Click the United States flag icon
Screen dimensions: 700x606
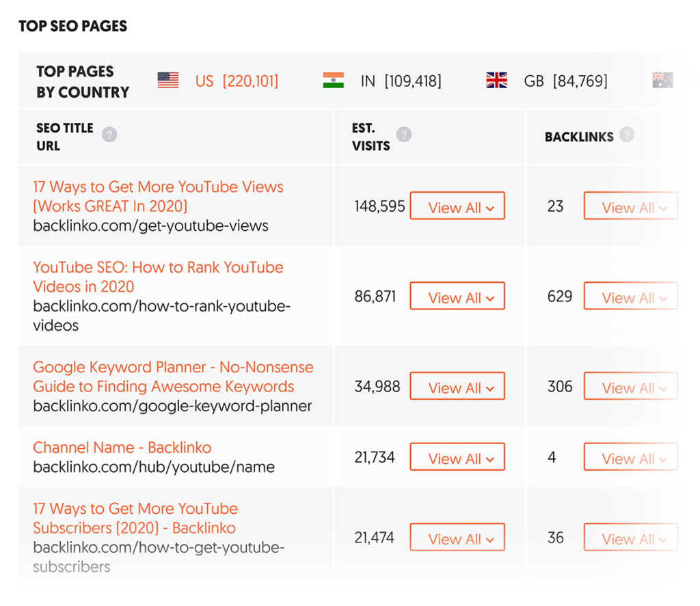(x=167, y=81)
